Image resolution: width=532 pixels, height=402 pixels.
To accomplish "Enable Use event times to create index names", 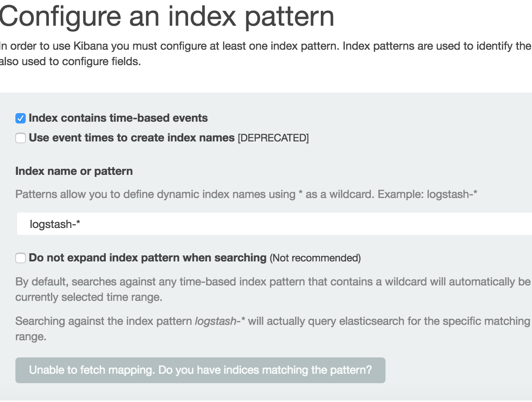I will (20, 138).
